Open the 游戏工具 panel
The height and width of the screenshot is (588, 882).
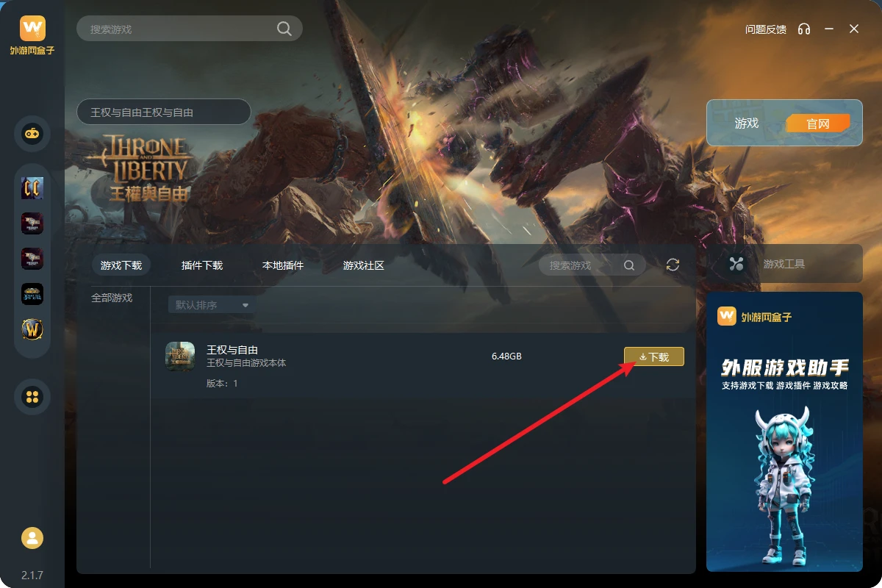[x=784, y=264]
